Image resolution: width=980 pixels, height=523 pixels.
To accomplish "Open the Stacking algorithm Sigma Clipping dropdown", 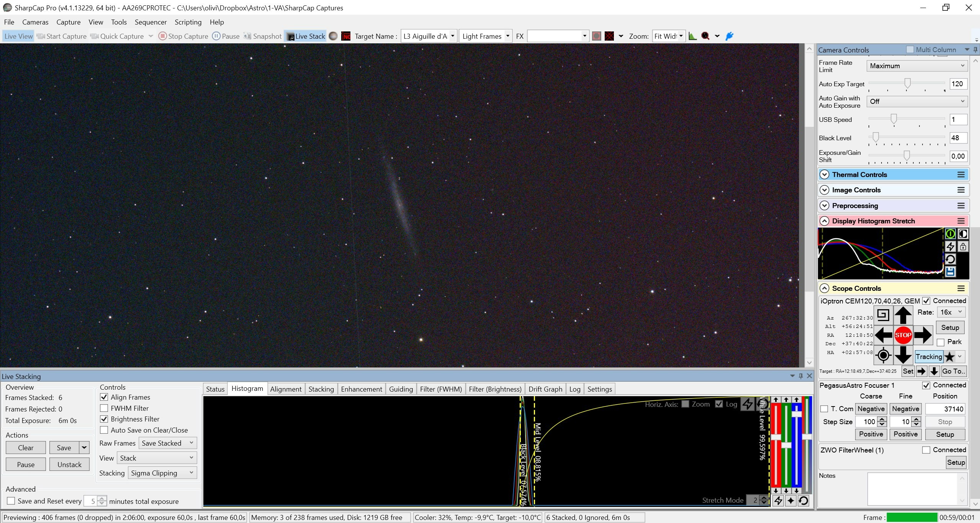I will click(162, 473).
